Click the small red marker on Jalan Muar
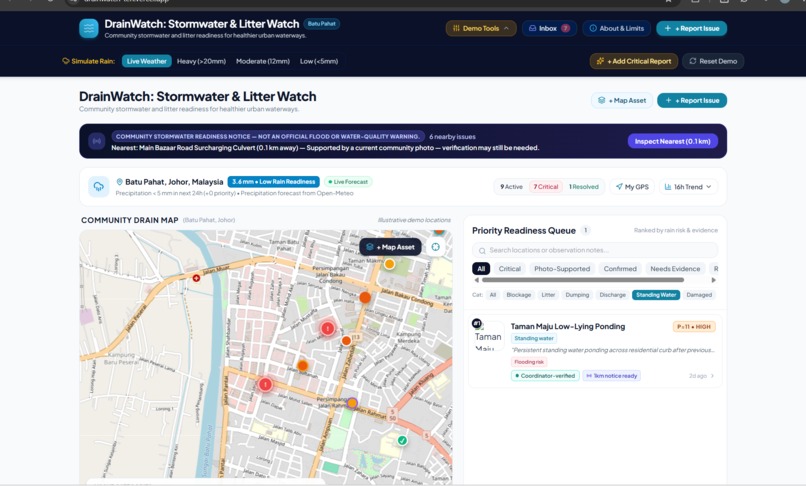Viewport: 806px width, 486px height. coord(196,278)
